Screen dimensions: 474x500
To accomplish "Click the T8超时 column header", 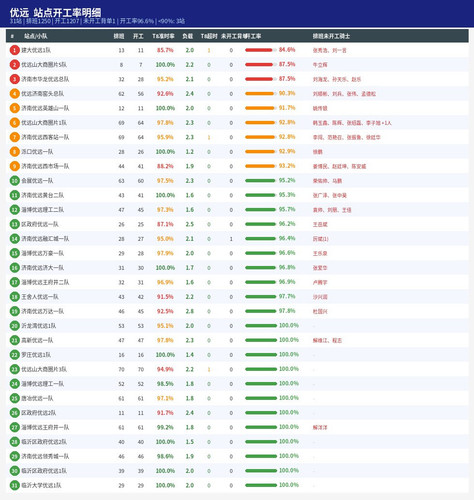I will pyautogui.click(x=209, y=36).
